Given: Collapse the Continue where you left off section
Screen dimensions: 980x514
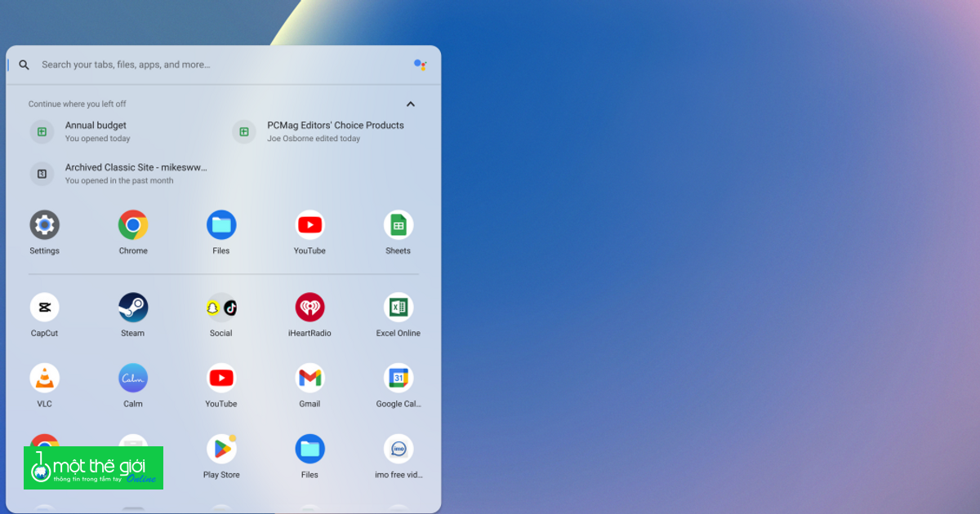Looking at the screenshot, I should 410,104.
